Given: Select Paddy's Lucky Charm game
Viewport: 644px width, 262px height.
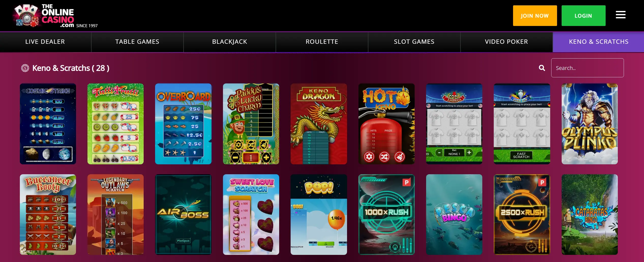Looking at the screenshot, I should coord(251,124).
